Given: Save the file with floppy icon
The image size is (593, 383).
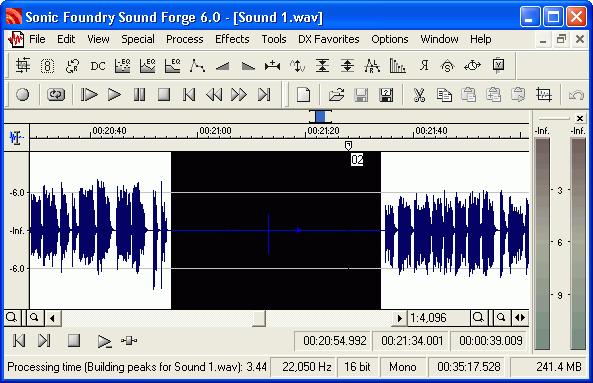Looking at the screenshot, I should point(361,95).
